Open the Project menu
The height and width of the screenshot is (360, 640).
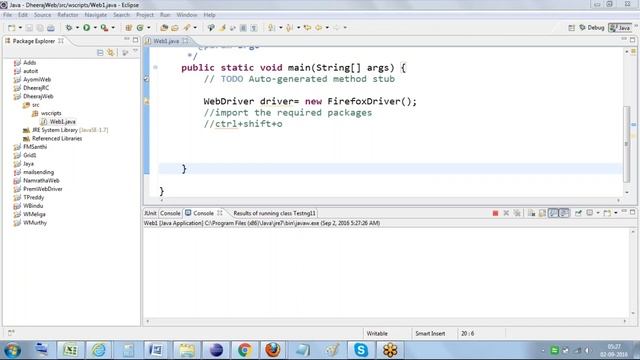click(145, 15)
